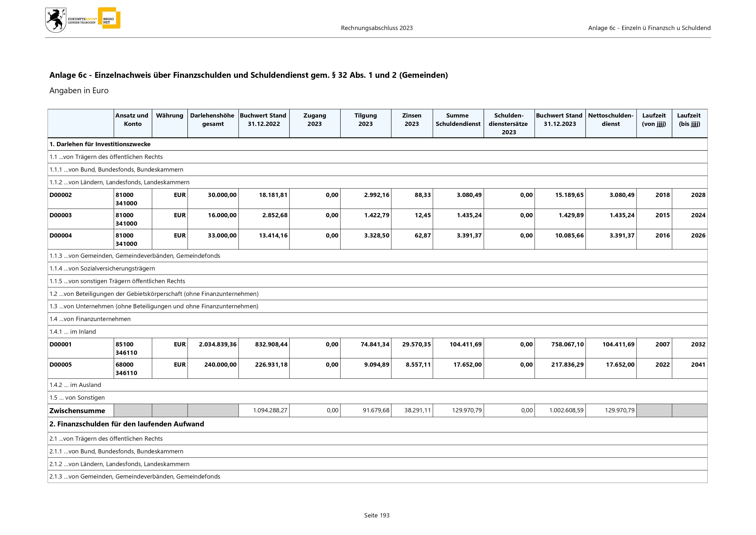Click the Nettoschuldendienst column header
This screenshot has width=756, height=535.
click(x=610, y=120)
